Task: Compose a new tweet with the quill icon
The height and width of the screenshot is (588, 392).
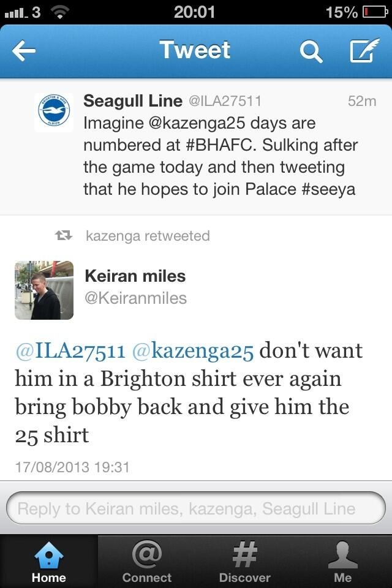Action: pos(364,50)
